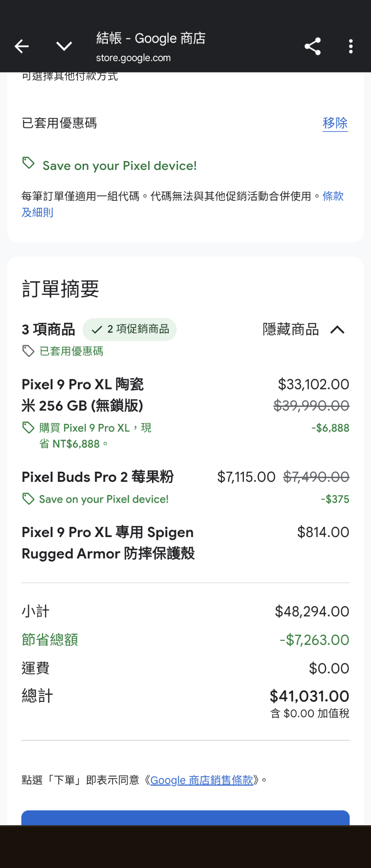Open the three-dot overflow menu
The image size is (371, 868).
click(351, 46)
